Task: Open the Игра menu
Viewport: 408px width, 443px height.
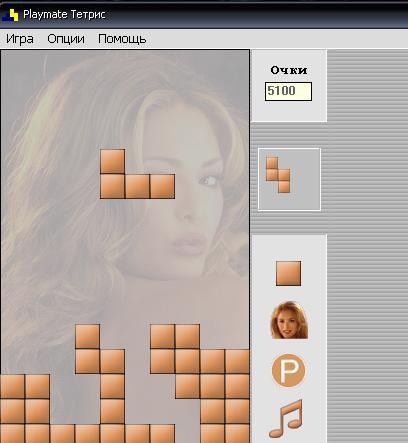Action: pyautogui.click(x=20, y=39)
